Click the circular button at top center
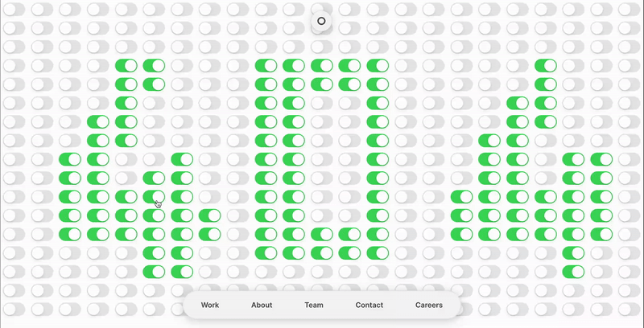 coord(321,22)
